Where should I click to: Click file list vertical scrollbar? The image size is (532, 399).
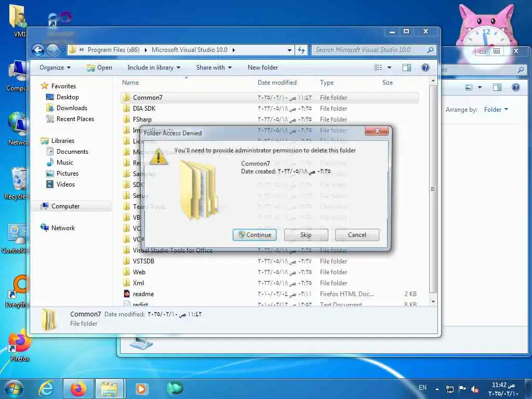(x=433, y=189)
